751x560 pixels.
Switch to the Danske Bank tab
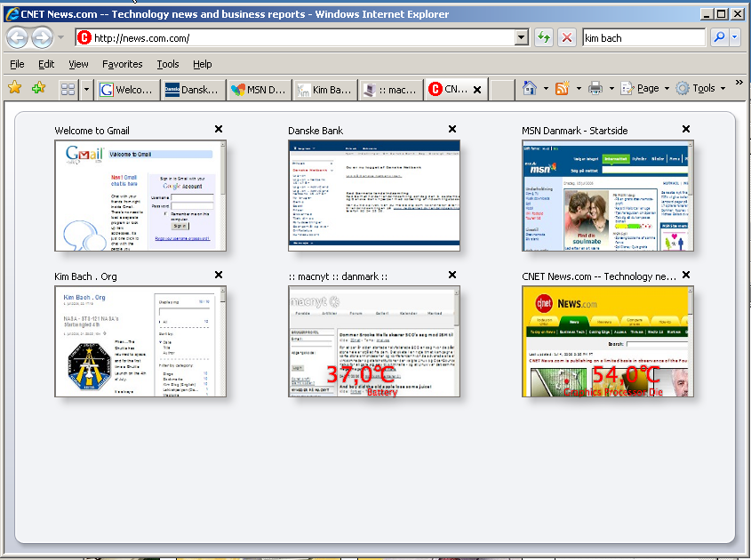click(193, 90)
